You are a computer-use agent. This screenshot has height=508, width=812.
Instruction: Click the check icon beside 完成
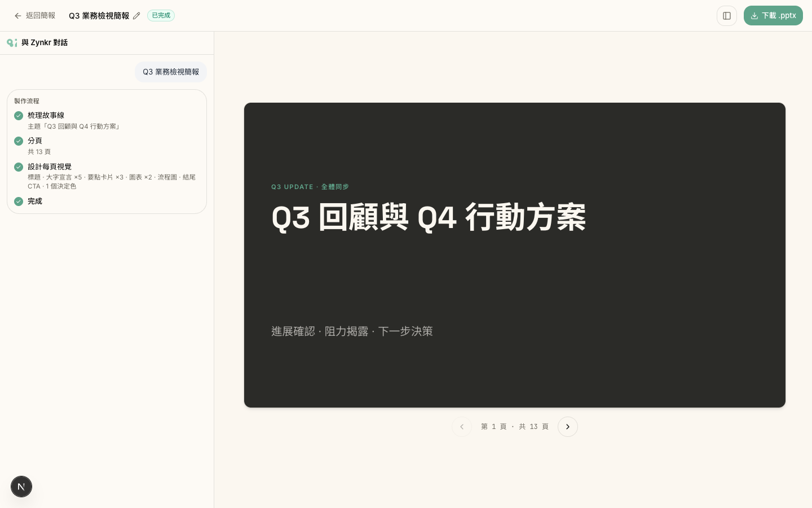click(x=19, y=202)
